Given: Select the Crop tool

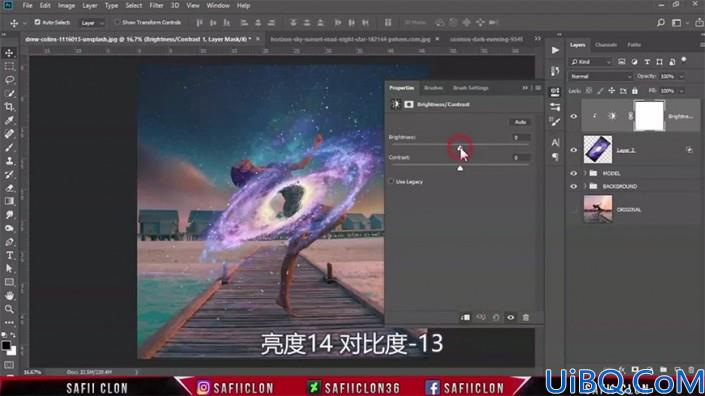Looking at the screenshot, I should click(9, 107).
